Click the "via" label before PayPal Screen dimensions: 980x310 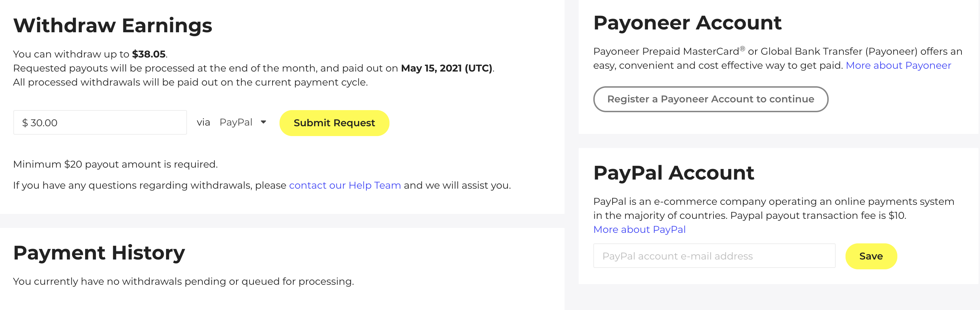click(203, 122)
